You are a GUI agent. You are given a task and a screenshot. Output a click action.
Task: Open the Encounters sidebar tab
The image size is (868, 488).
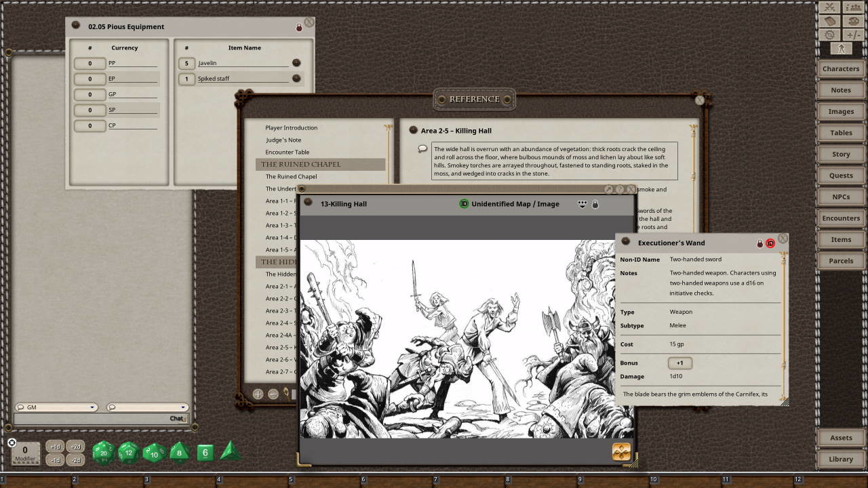(841, 218)
